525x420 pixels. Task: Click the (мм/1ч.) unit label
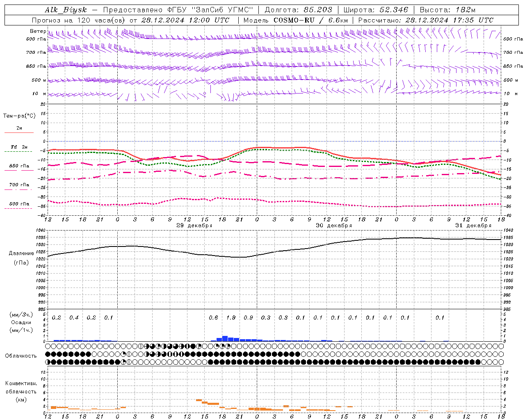pyautogui.click(x=21, y=330)
